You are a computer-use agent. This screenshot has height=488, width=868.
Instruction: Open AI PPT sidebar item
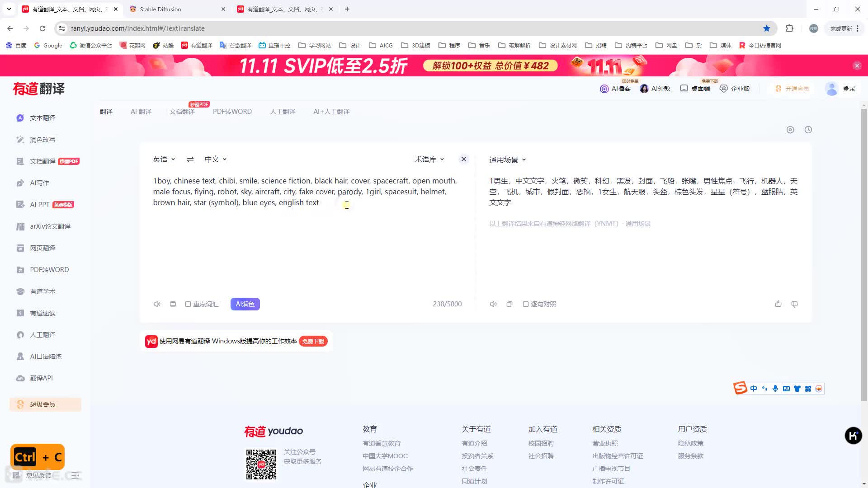pos(40,205)
